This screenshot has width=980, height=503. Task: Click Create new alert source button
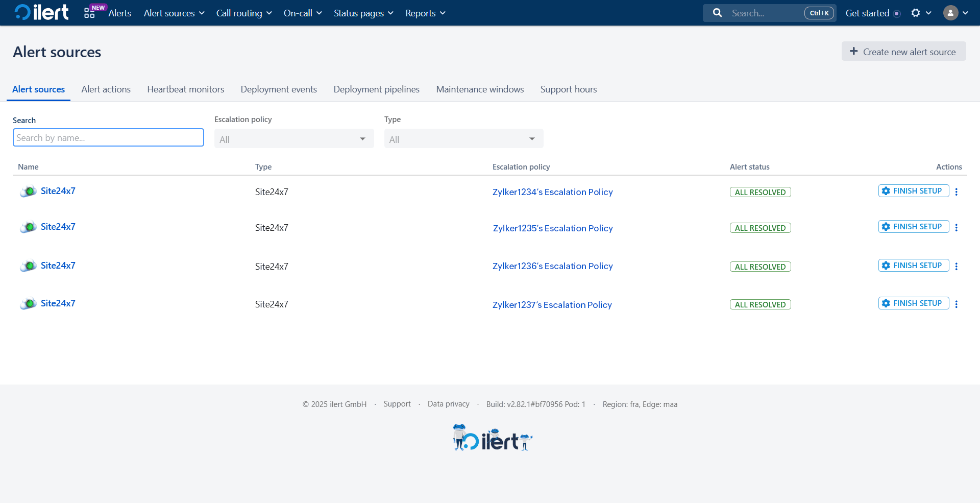903,52
